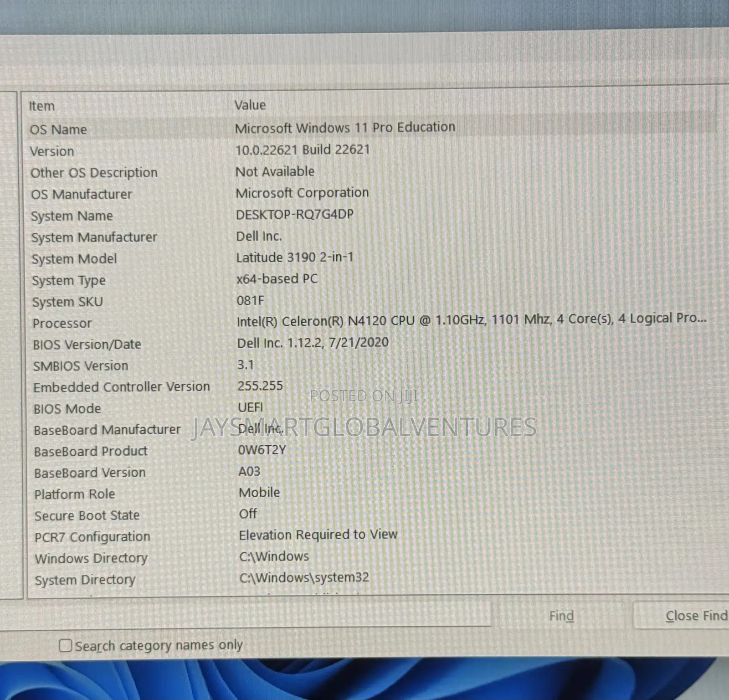The image size is (729, 700).
Task: Select the BIOS Version/Date row
Action: pos(371,344)
